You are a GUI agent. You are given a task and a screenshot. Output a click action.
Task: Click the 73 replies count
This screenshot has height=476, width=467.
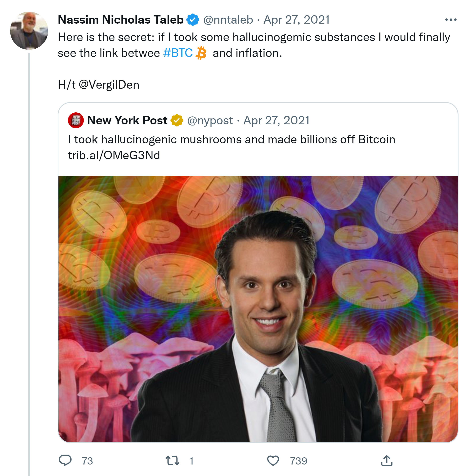[x=87, y=461]
